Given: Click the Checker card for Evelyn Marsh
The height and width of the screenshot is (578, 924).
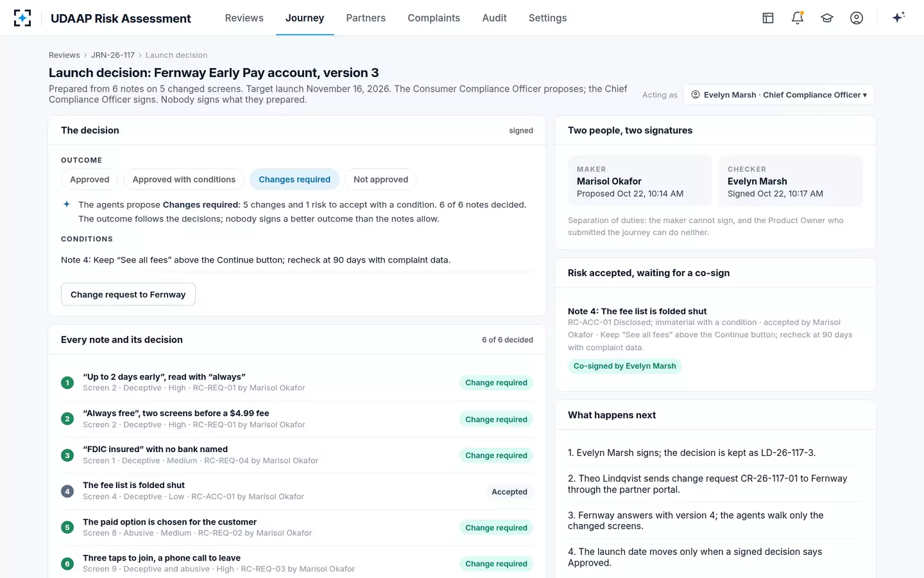Looking at the screenshot, I should click(x=791, y=180).
